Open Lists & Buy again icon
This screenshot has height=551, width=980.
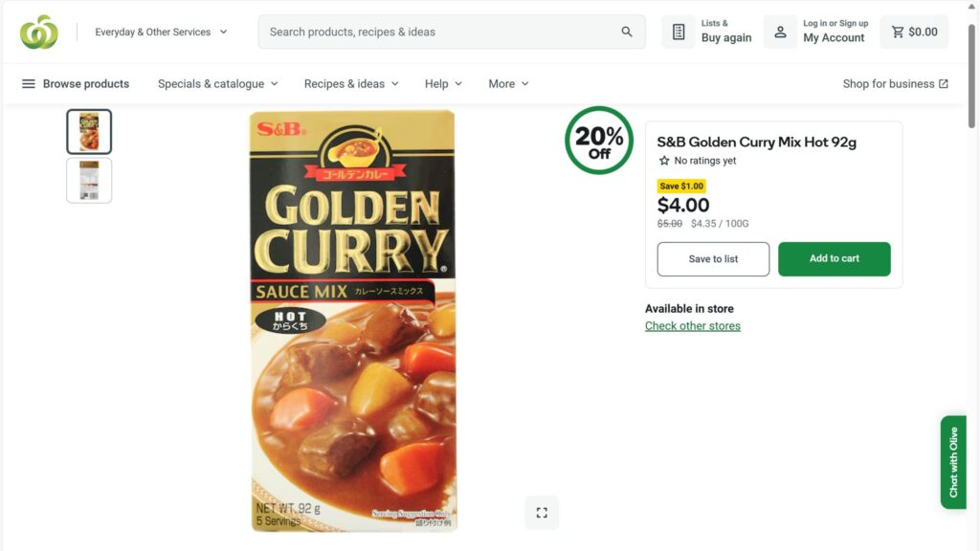679,32
